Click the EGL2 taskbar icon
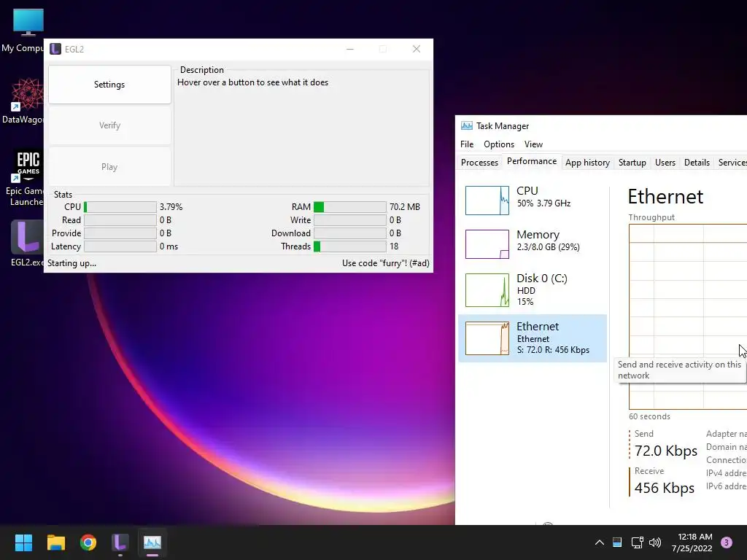Viewport: 747px width, 560px height. pos(120,542)
